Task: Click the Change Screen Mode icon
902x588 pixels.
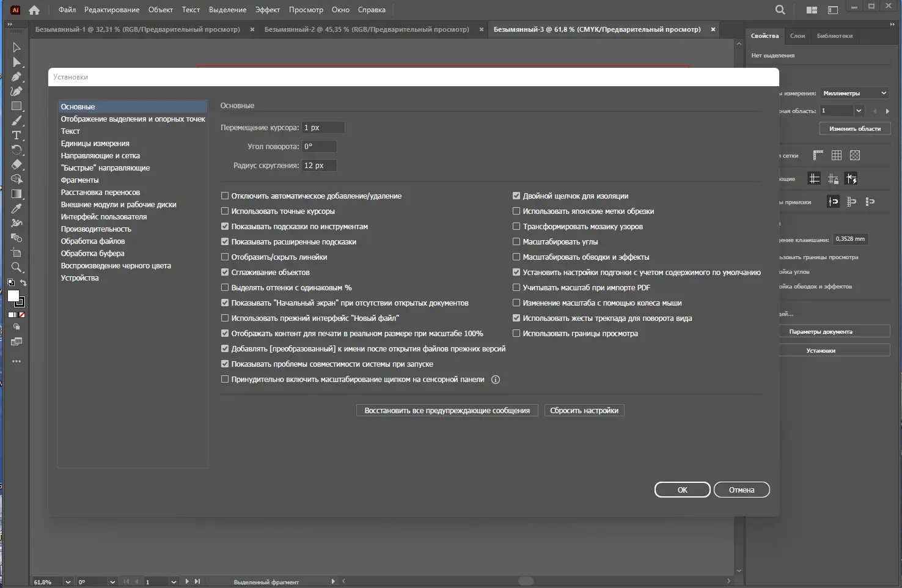Action: (16, 342)
